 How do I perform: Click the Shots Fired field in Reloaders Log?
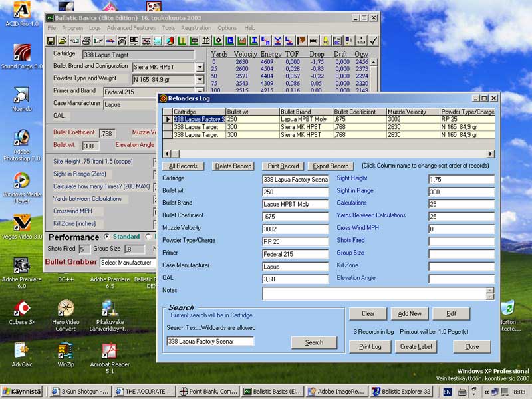[462, 241]
